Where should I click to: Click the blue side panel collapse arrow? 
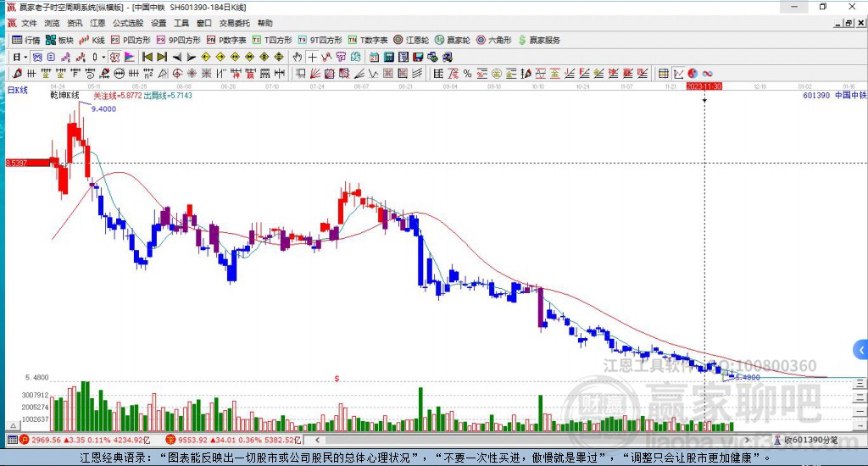pos(860,350)
